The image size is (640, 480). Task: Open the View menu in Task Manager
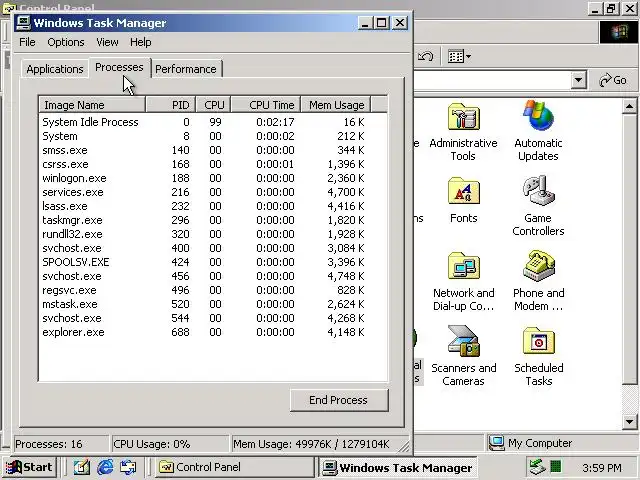click(107, 42)
